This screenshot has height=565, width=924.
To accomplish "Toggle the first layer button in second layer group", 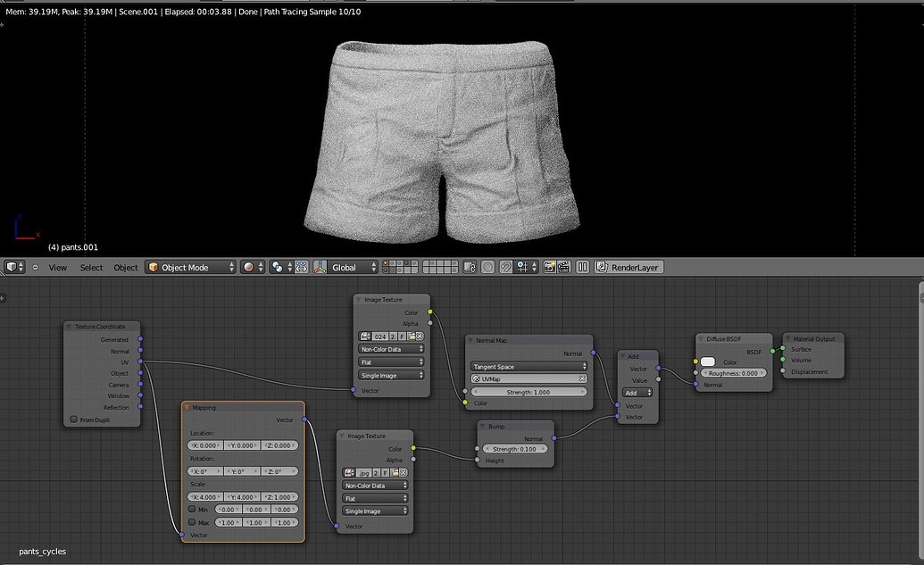I will click(426, 264).
